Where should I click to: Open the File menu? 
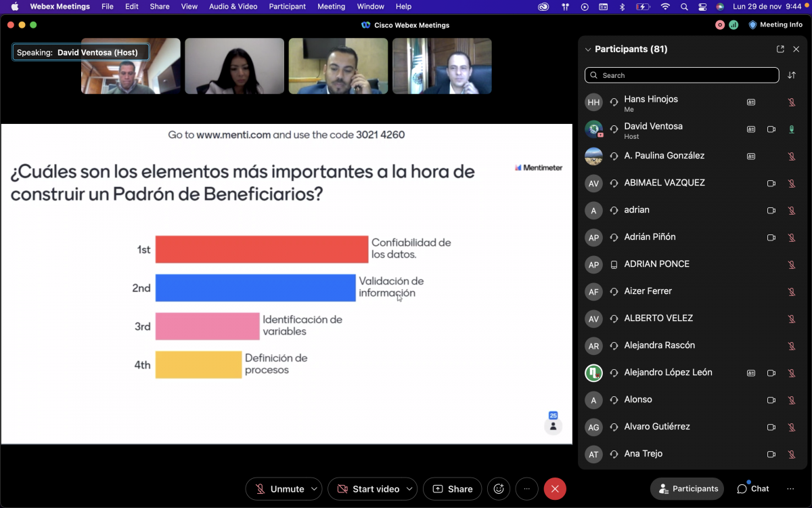pyautogui.click(x=108, y=7)
